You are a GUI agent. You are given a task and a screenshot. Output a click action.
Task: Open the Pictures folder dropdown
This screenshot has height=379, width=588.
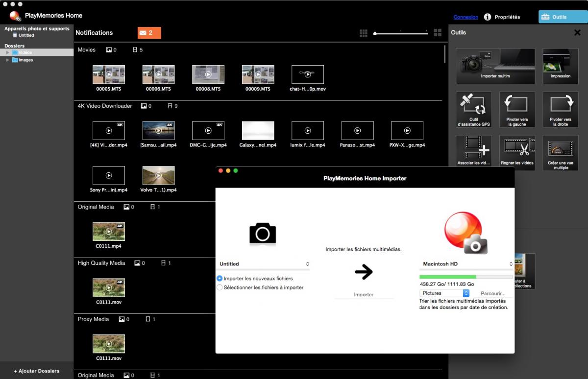445,293
